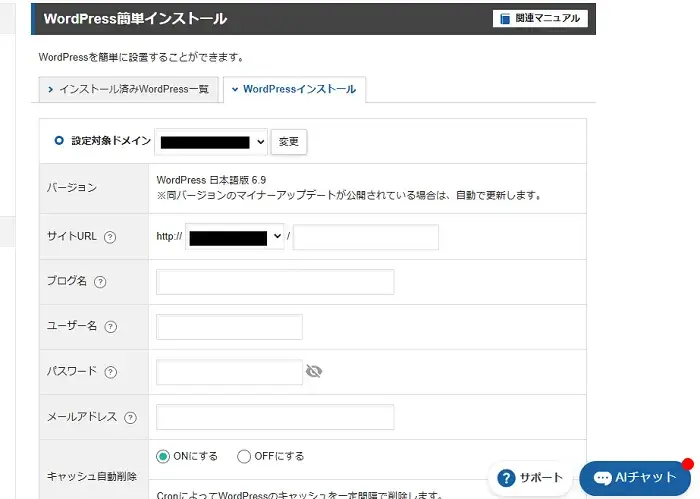Open the サポート help button

530,478
